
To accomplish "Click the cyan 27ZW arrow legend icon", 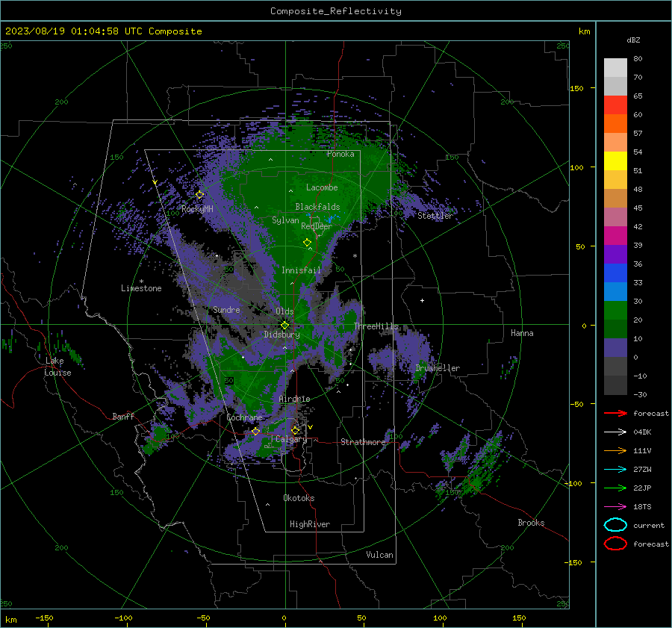I will (615, 470).
